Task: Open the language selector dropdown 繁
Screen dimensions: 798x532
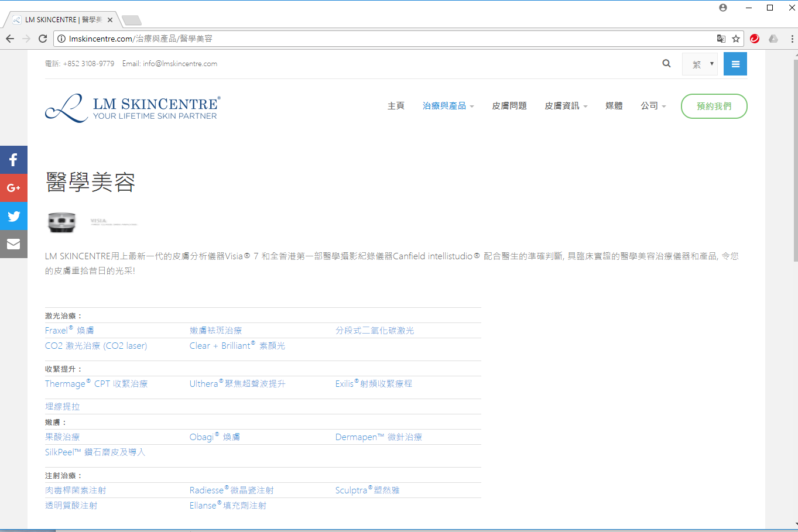Action: tap(700, 64)
